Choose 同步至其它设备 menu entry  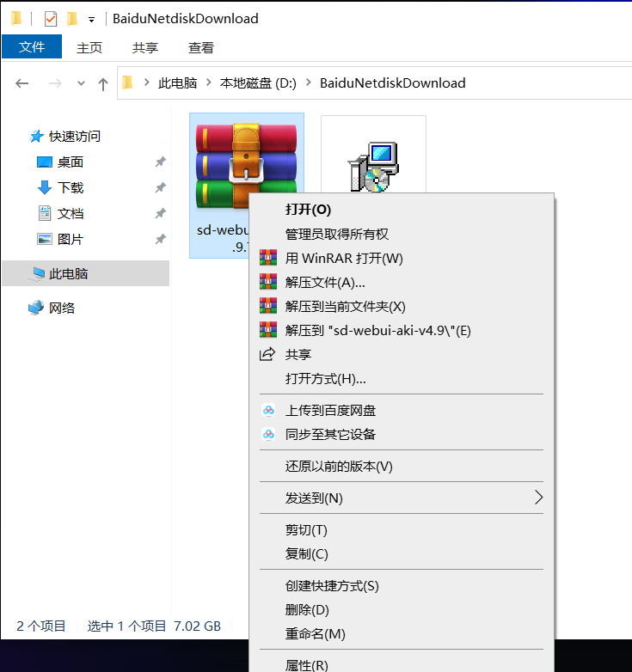(x=402, y=435)
